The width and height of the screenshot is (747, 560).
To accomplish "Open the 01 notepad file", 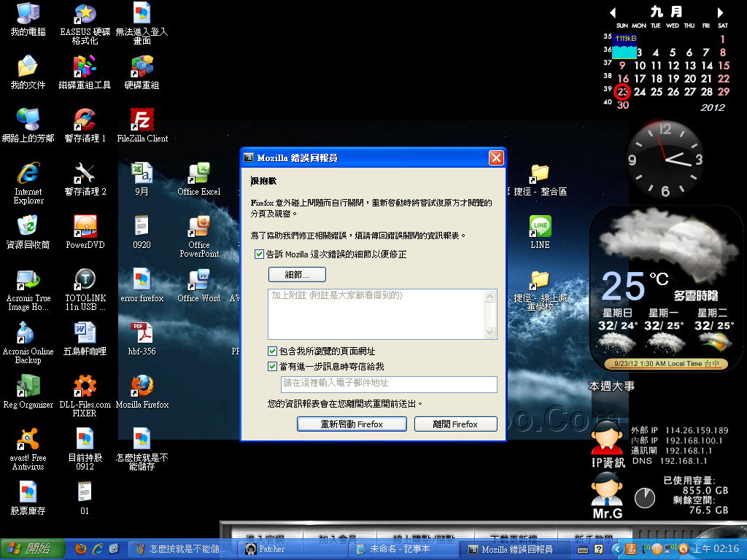I will click(x=85, y=499).
